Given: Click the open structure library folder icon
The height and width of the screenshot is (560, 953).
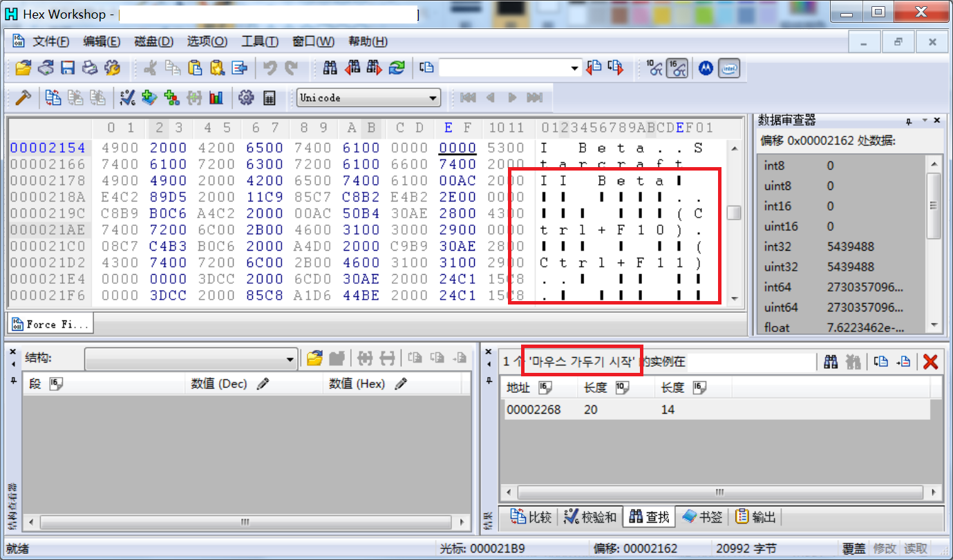Looking at the screenshot, I should [315, 358].
